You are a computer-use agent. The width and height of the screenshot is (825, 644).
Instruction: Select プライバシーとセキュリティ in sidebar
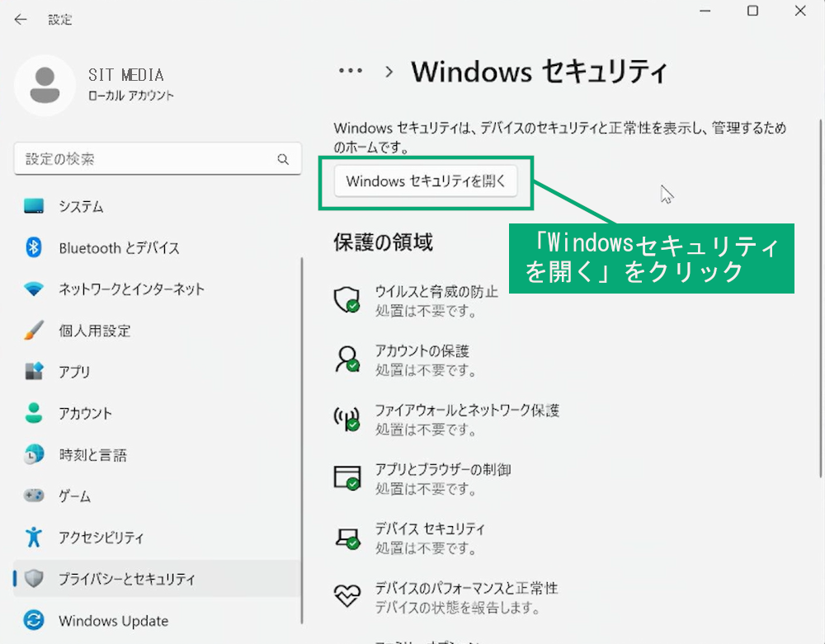157,578
